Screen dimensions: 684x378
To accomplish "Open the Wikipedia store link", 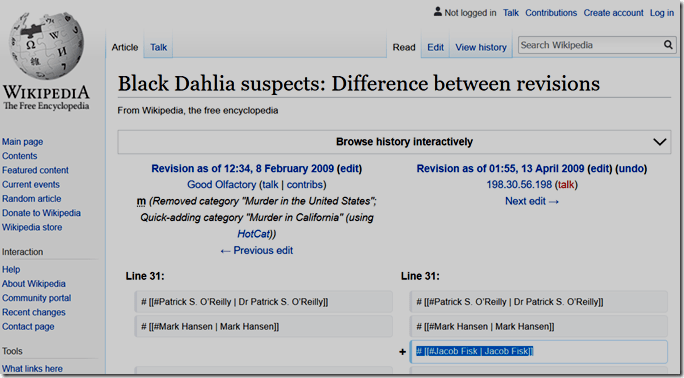I will [x=32, y=227].
